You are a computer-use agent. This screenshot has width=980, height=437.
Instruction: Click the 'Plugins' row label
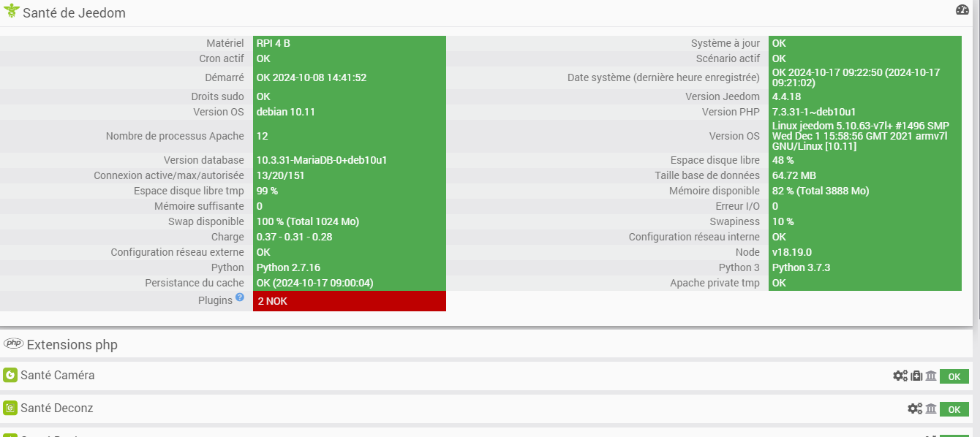coord(215,300)
